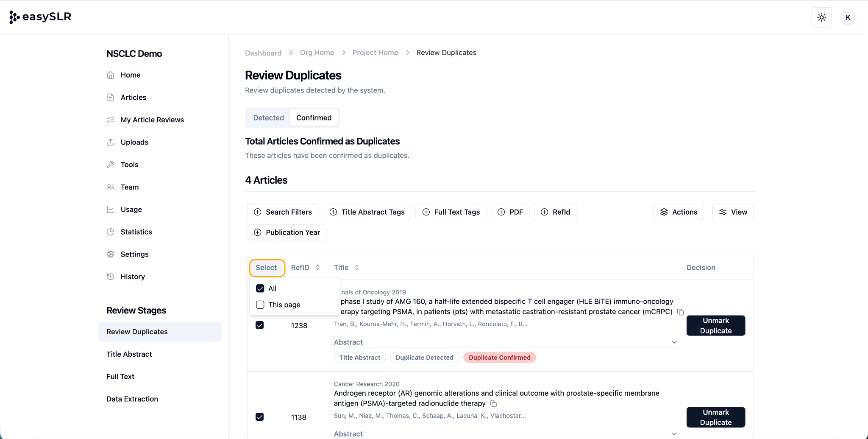Click the easySLR logo
Viewport: 868px width, 439px height.
(40, 17)
